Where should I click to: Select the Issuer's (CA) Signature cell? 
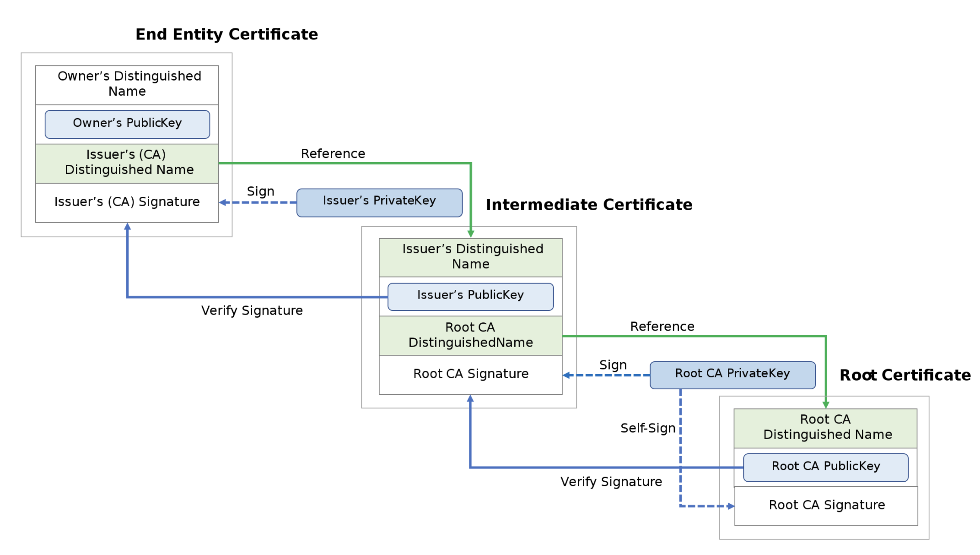point(127,202)
